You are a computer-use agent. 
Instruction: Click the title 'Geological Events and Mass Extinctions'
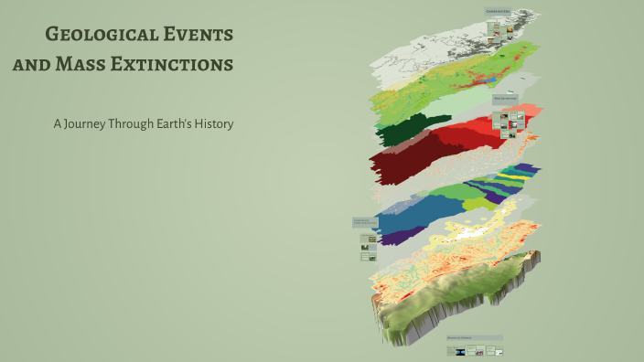[123, 48]
